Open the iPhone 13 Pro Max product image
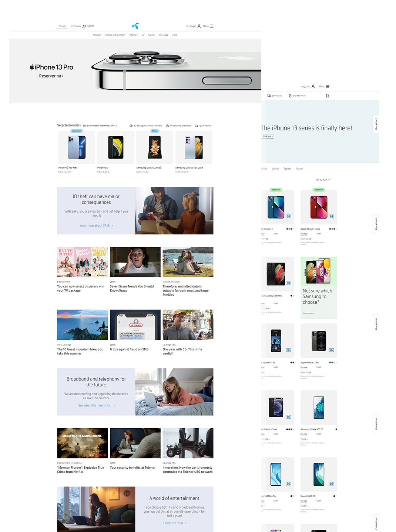Image resolution: width=396 pixels, height=532 pixels. pos(77,147)
